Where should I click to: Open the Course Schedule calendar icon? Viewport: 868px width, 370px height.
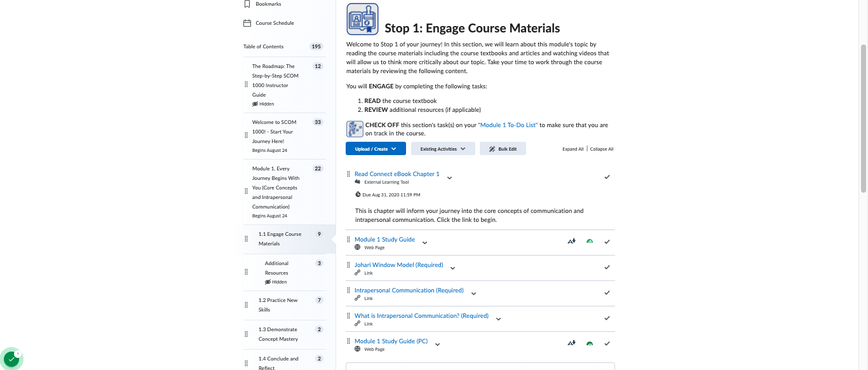pyautogui.click(x=247, y=23)
